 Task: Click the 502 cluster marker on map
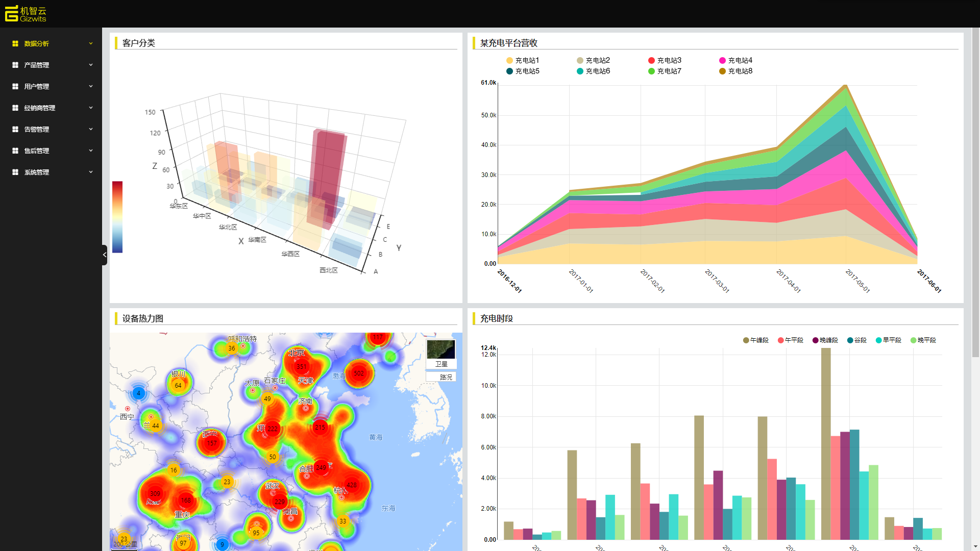359,373
